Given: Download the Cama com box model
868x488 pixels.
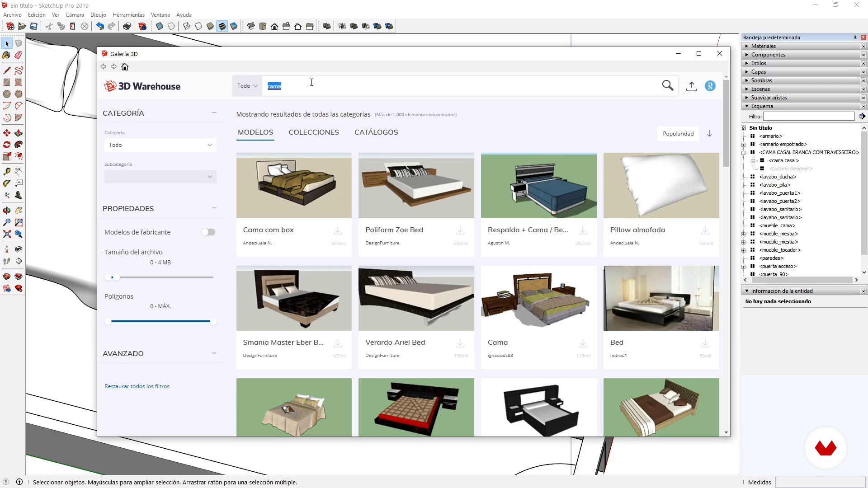Looking at the screenshot, I should (338, 230).
